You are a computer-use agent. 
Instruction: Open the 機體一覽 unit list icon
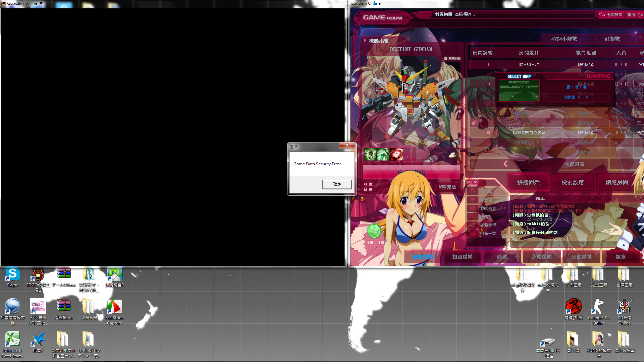[x=473, y=233]
